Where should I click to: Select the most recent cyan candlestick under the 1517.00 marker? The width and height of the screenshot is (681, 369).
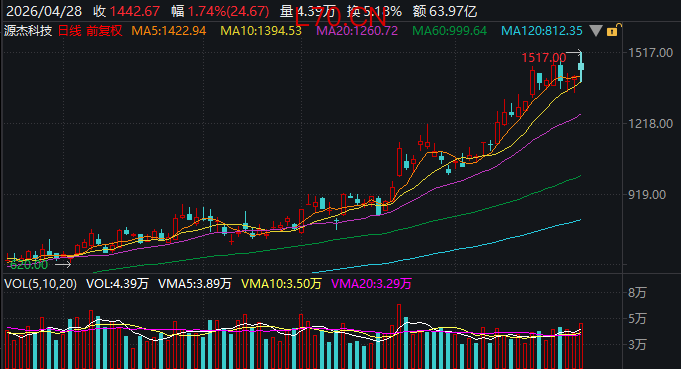point(581,66)
